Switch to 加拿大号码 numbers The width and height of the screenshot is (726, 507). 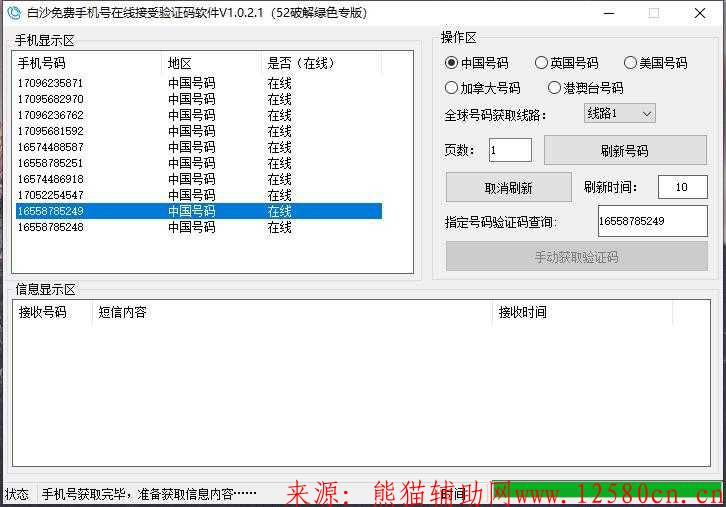(x=452, y=88)
